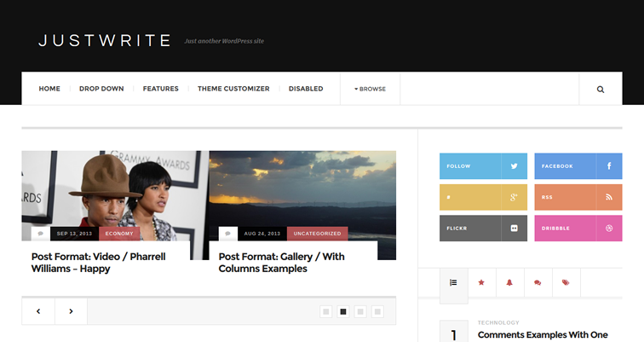The height and width of the screenshot is (342, 644).
Task: Open the Facebook social link
Action: (578, 166)
